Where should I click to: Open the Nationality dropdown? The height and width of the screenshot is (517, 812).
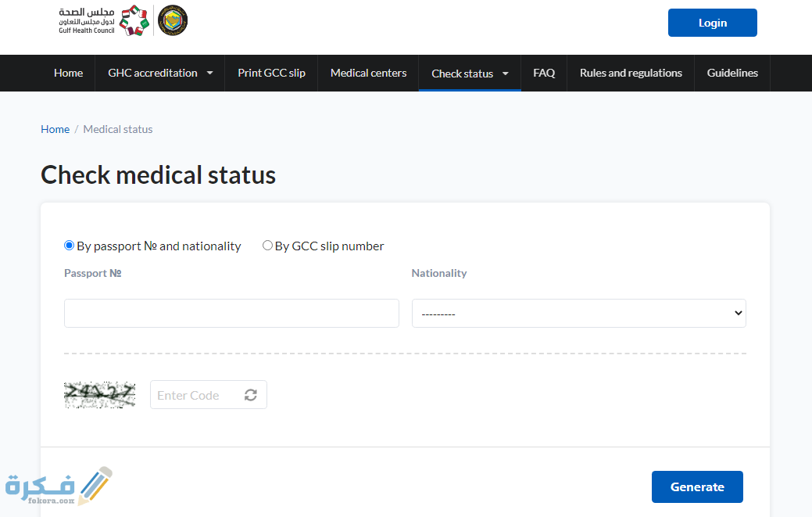point(578,313)
